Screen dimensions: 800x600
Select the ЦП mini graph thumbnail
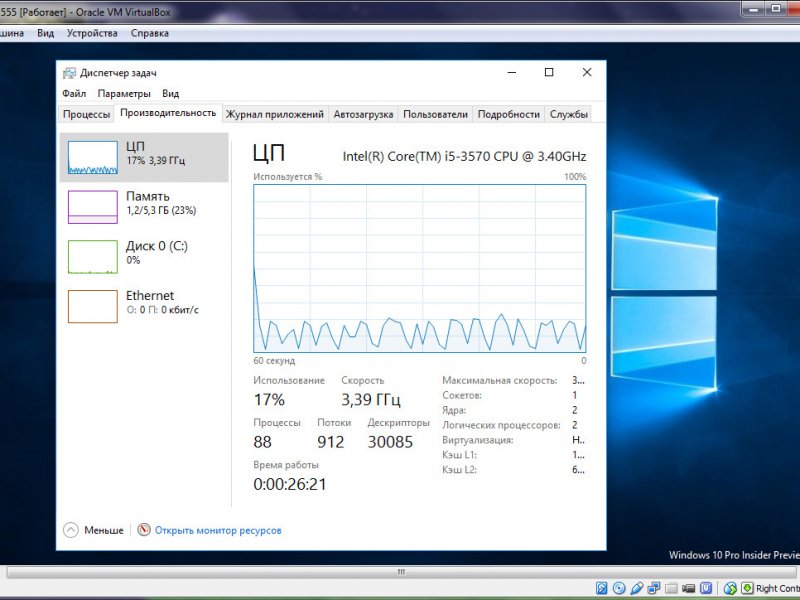click(x=92, y=158)
